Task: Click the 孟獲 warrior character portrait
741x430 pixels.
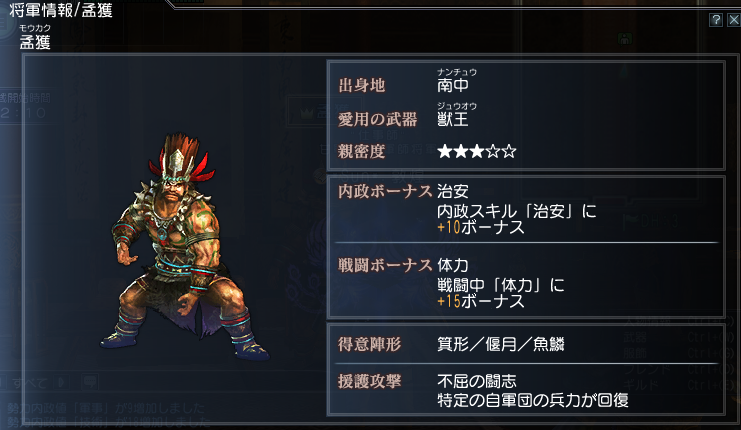Action: (185, 246)
